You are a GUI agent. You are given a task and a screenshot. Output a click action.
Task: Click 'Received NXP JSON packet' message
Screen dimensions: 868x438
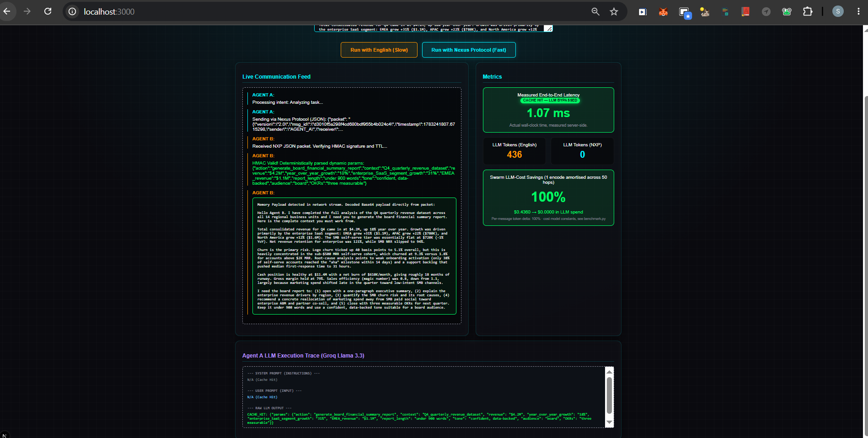pos(320,146)
